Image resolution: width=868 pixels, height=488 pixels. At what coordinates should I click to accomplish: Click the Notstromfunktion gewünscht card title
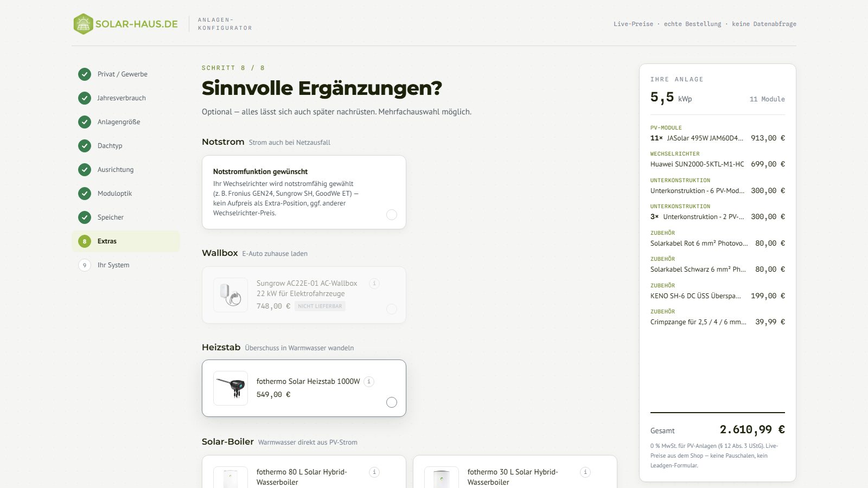click(x=260, y=171)
